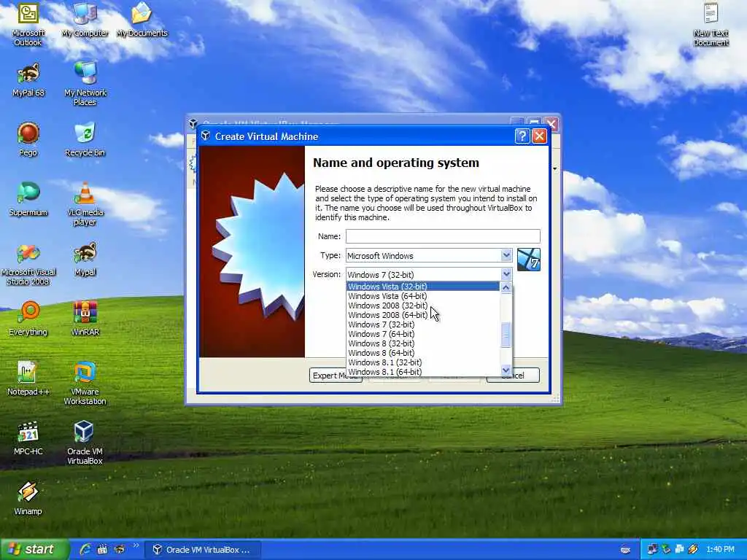
Task: Select the My Computer desktop icon
Action: pos(85,20)
